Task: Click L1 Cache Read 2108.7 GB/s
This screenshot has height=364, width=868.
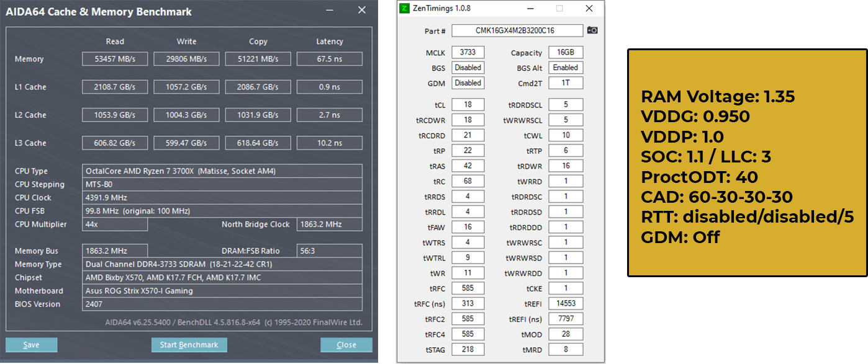Action: (115, 87)
